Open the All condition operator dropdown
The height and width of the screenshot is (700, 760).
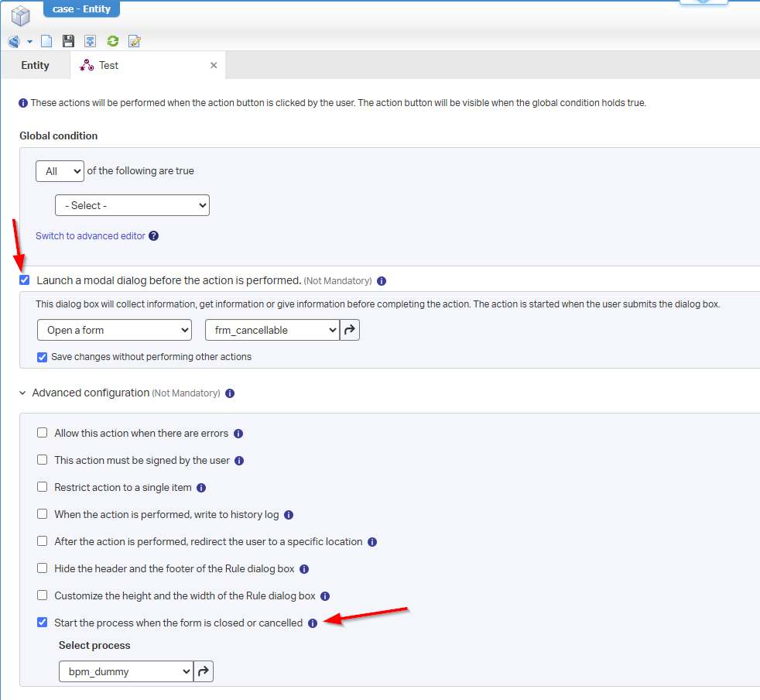pos(60,171)
